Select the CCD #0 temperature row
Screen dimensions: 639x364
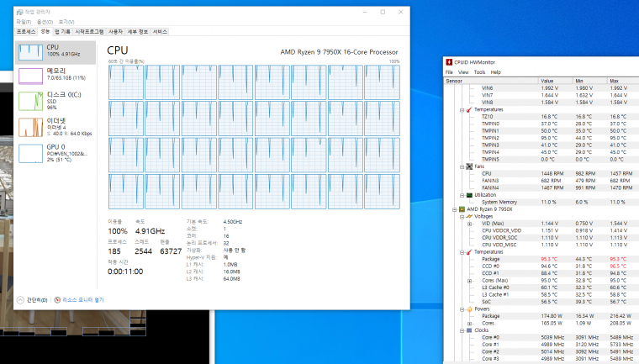pos(541,266)
